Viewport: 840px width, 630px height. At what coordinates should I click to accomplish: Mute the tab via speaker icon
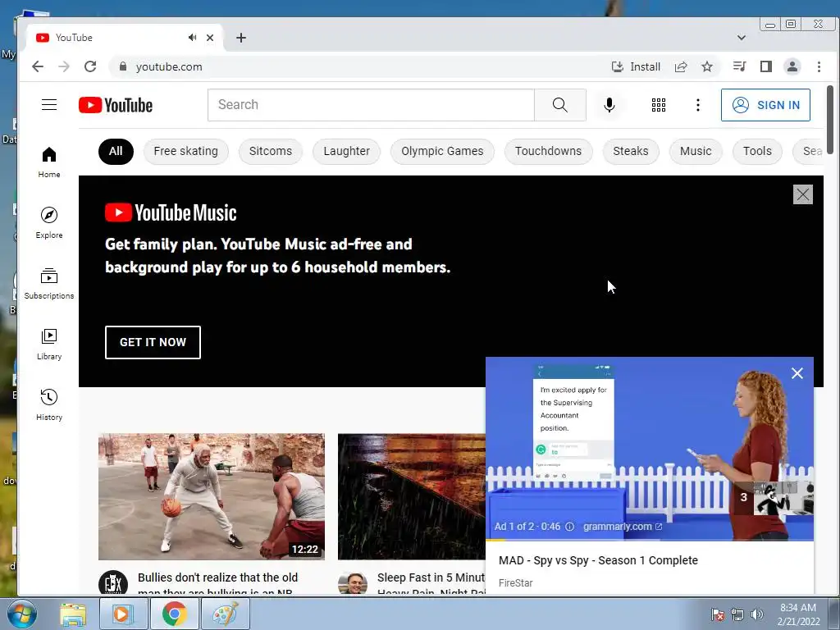[x=192, y=38]
